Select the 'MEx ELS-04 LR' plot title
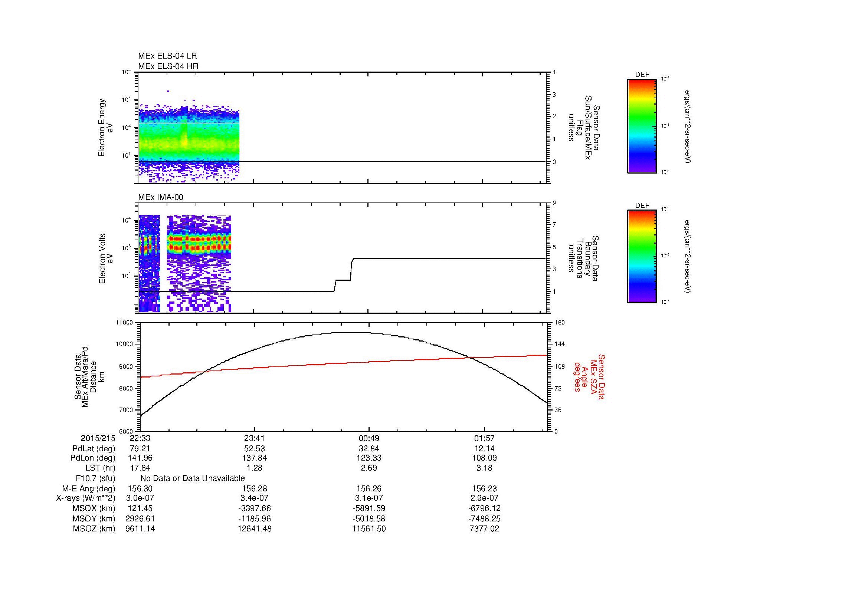The image size is (868, 613). point(167,56)
